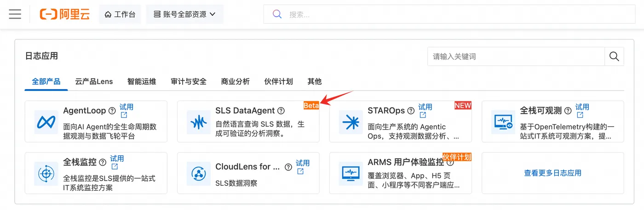Image resolution: width=644 pixels, height=210 pixels.
Task: Switch to the 伙伴计划 tab
Action: [x=279, y=81]
